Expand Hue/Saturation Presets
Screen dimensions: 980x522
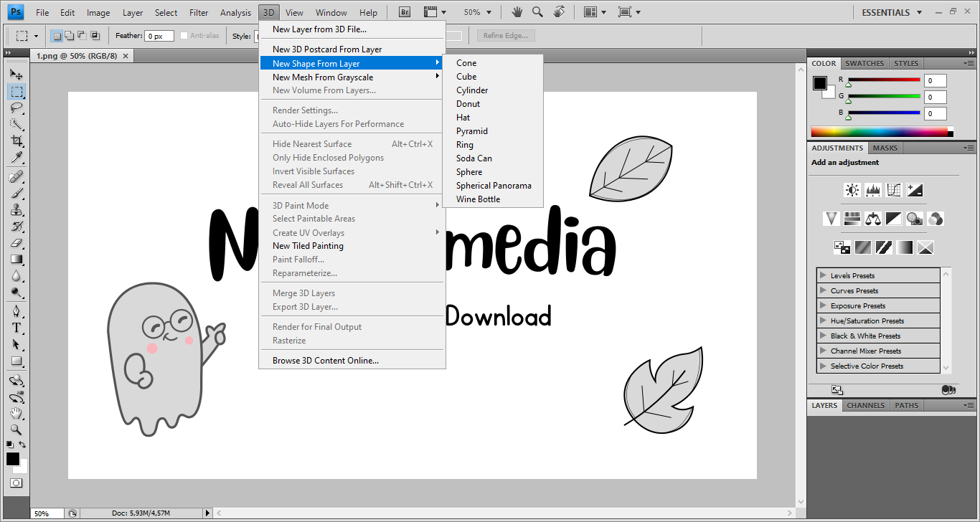click(823, 321)
